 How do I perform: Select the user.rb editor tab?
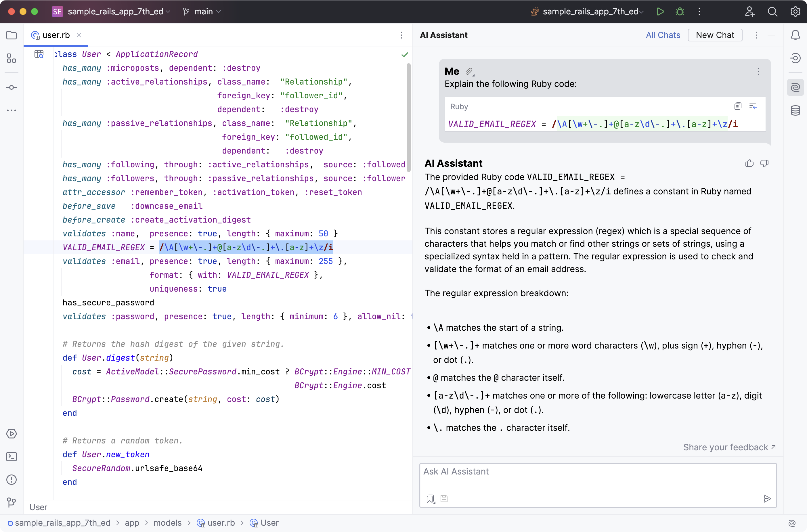coord(56,35)
